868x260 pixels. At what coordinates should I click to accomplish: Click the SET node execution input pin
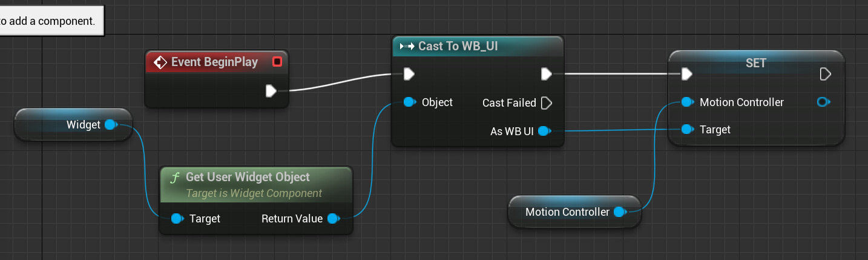(686, 74)
